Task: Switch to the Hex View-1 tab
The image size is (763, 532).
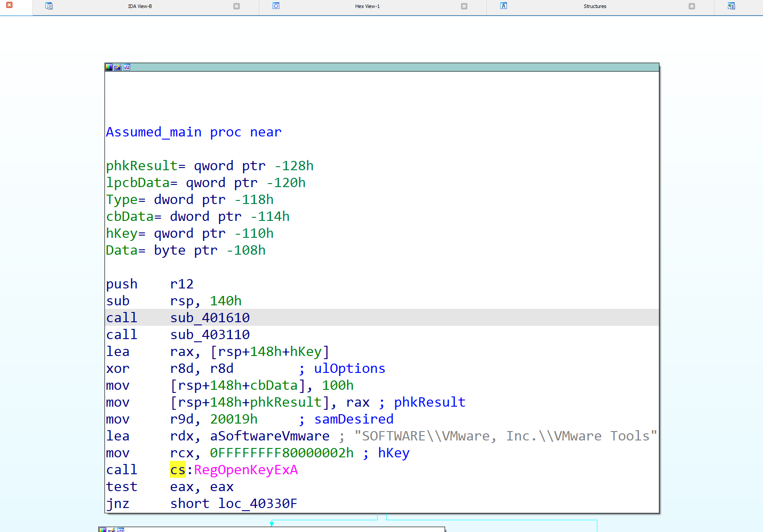Action: 367,6
